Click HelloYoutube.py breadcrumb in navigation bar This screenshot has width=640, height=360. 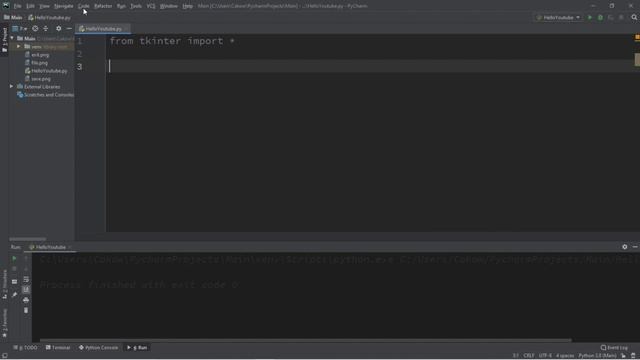click(49, 18)
